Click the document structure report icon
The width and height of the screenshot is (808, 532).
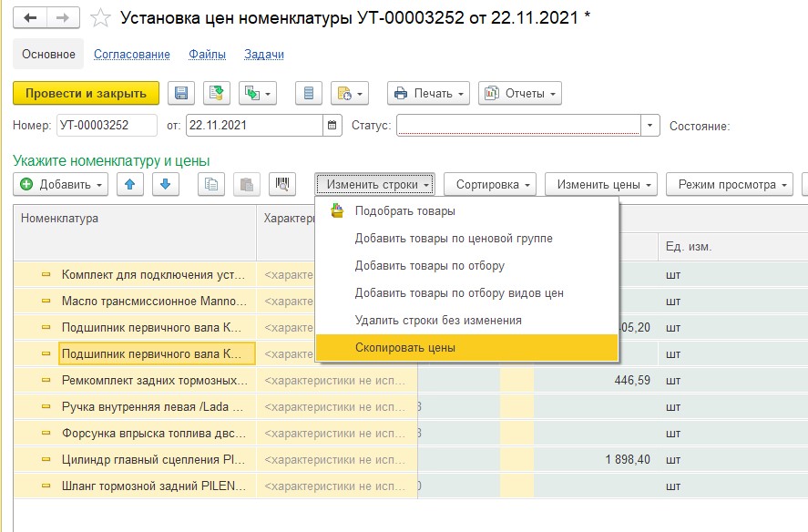pyautogui.click(x=310, y=93)
